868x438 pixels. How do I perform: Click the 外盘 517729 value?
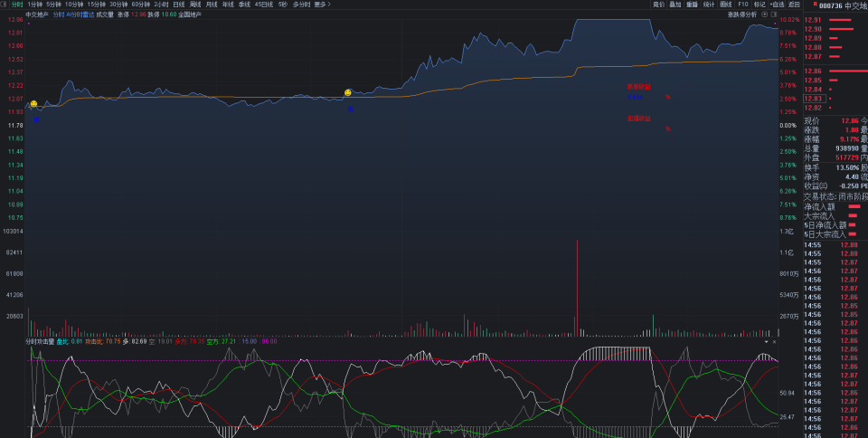[x=847, y=157]
